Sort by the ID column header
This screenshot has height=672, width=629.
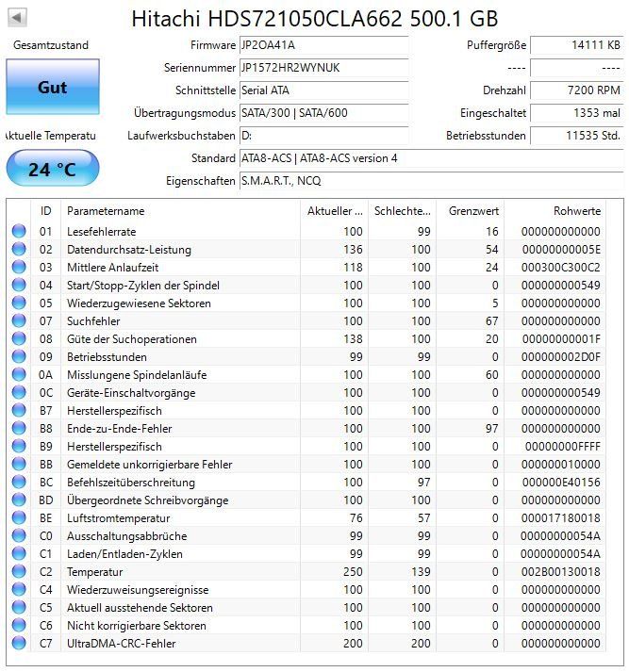click(x=46, y=211)
